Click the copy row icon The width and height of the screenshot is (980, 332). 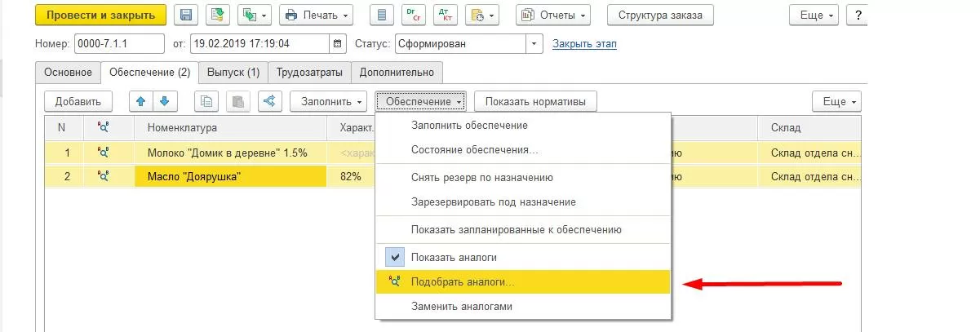[x=206, y=101]
